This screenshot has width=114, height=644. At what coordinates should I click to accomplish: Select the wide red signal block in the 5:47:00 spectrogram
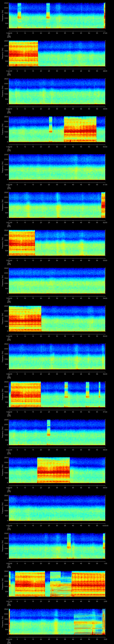tap(23, 53)
